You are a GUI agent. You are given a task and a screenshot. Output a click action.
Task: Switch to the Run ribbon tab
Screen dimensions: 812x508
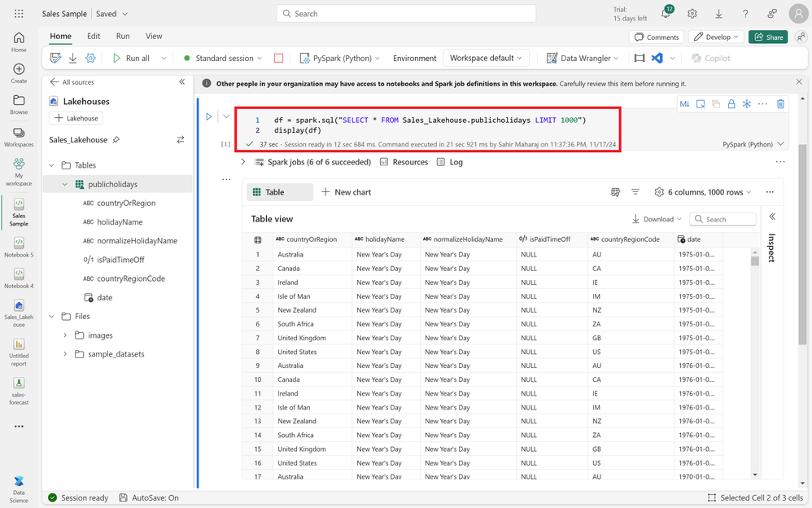(x=123, y=37)
